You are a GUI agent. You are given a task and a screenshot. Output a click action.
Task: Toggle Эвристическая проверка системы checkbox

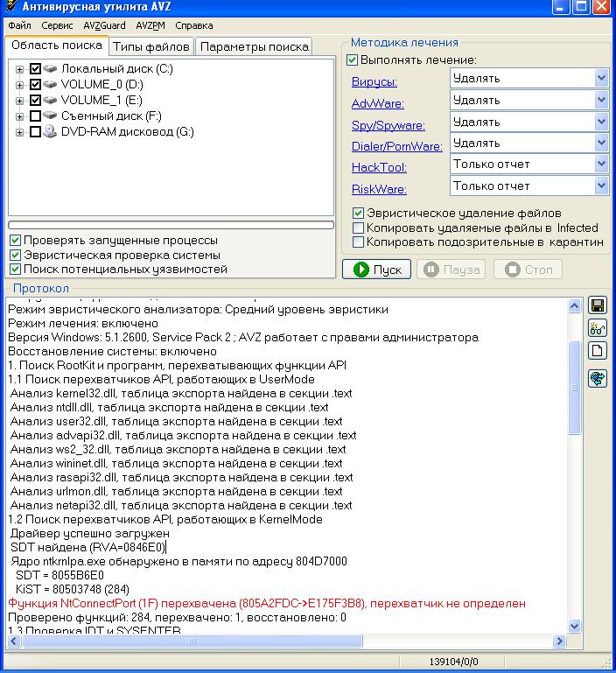(15, 255)
